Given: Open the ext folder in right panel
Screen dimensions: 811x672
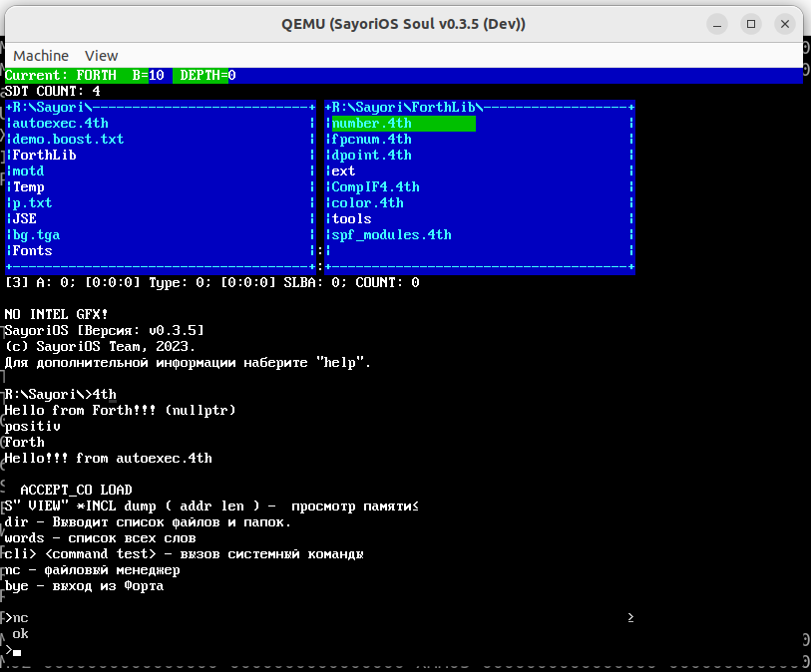Looking at the screenshot, I should click(343, 170).
